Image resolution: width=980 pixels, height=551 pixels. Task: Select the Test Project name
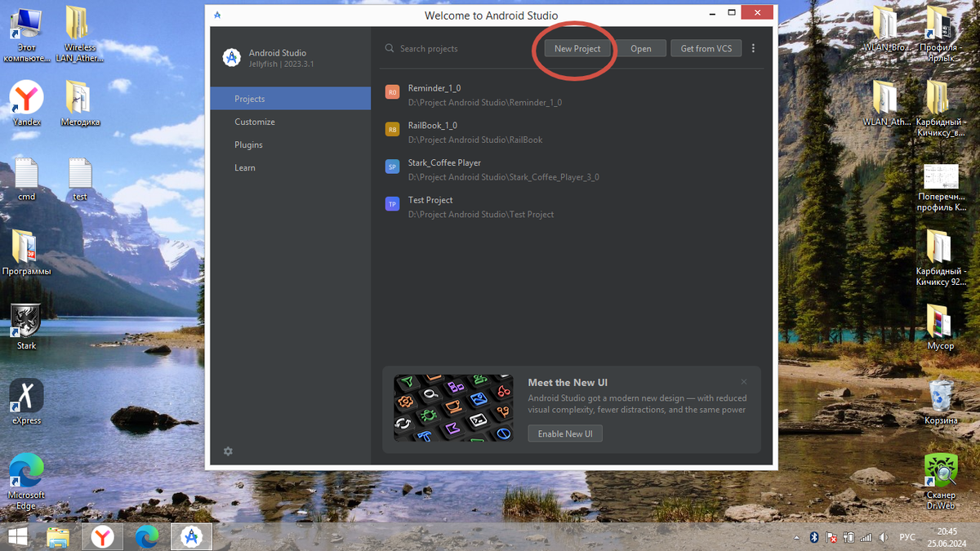click(430, 200)
